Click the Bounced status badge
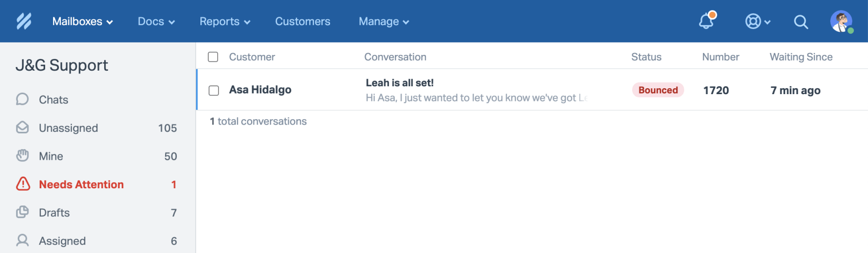The height and width of the screenshot is (253, 868). (x=658, y=90)
